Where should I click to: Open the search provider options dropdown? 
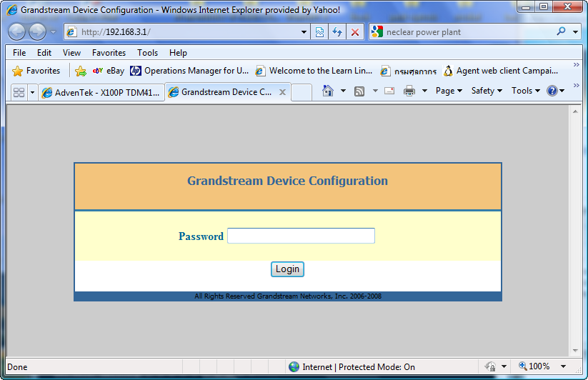[x=575, y=32]
